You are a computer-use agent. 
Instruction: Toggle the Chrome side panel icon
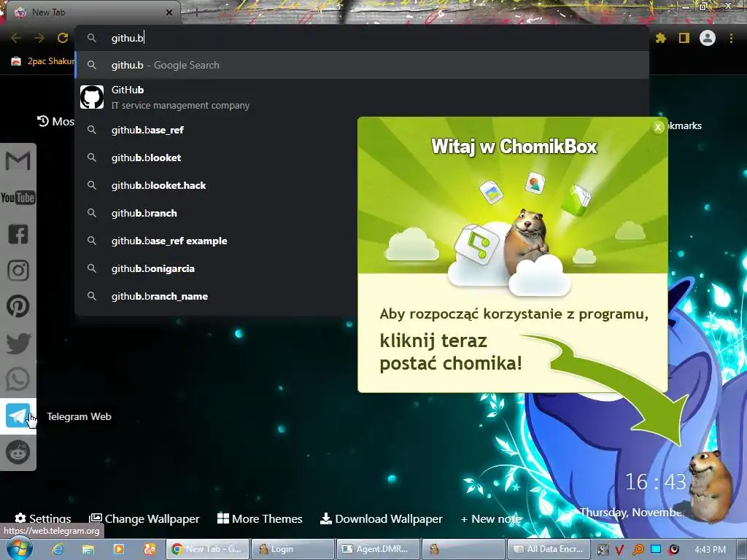pos(684,38)
